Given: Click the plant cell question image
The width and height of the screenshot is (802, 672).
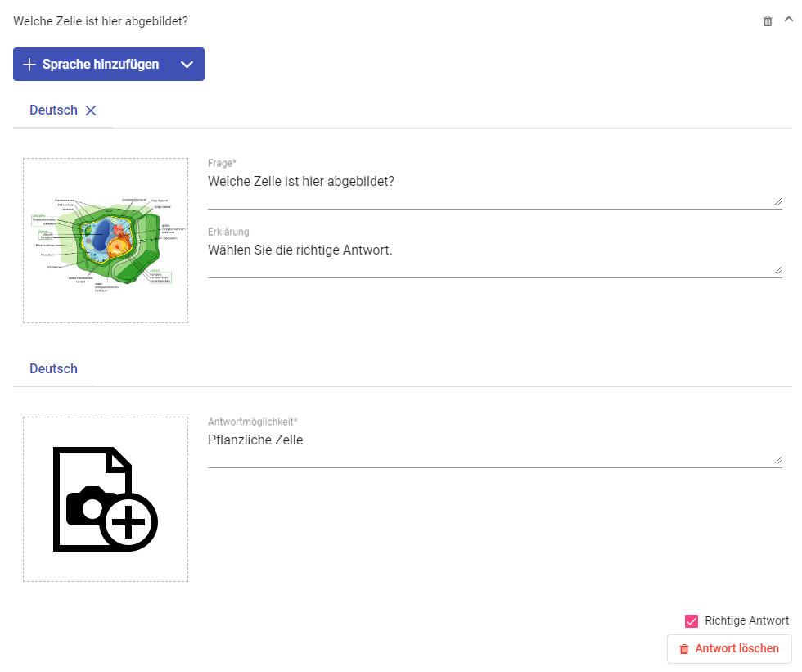Looking at the screenshot, I should [106, 241].
